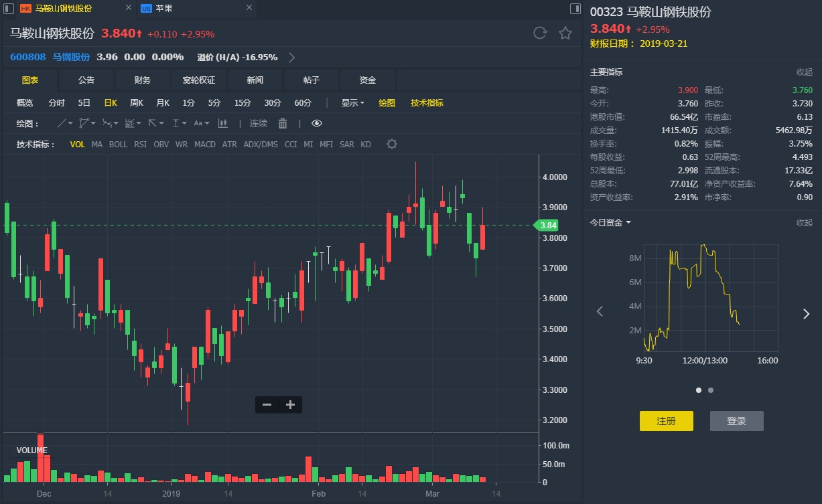Open wave tool dropdown arrow
822x504 pixels.
tap(116, 123)
